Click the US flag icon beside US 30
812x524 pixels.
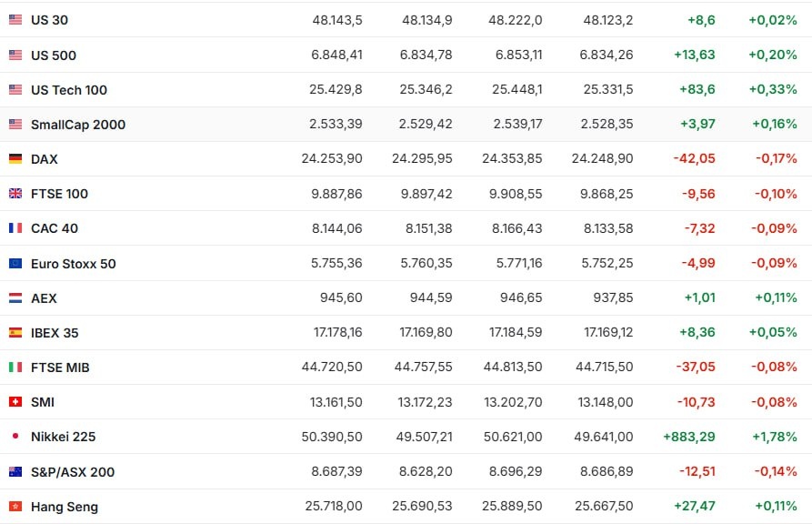coord(15,20)
